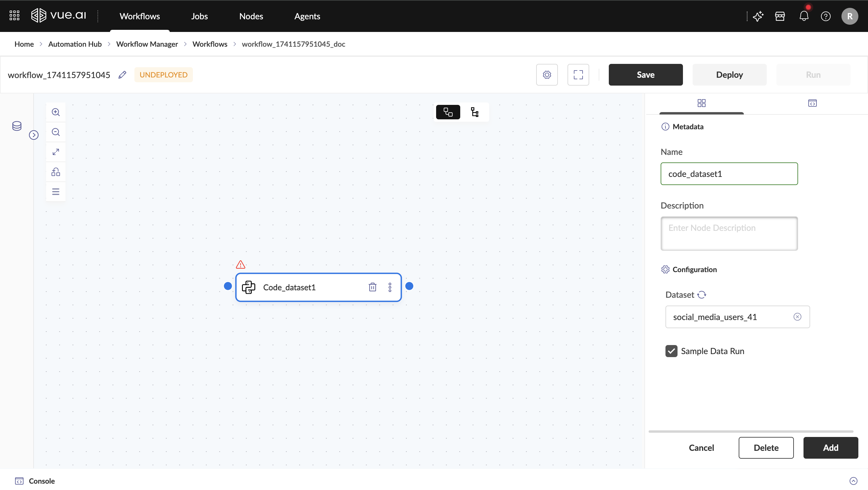Image resolution: width=868 pixels, height=490 pixels.
Task: Open the Jobs menu in top navigation
Action: (x=199, y=16)
